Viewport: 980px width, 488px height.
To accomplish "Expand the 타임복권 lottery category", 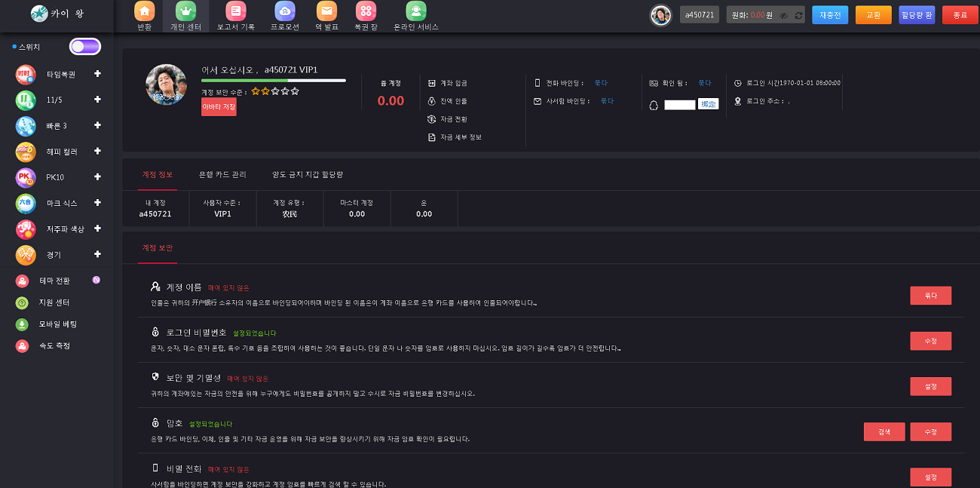I will (x=97, y=74).
